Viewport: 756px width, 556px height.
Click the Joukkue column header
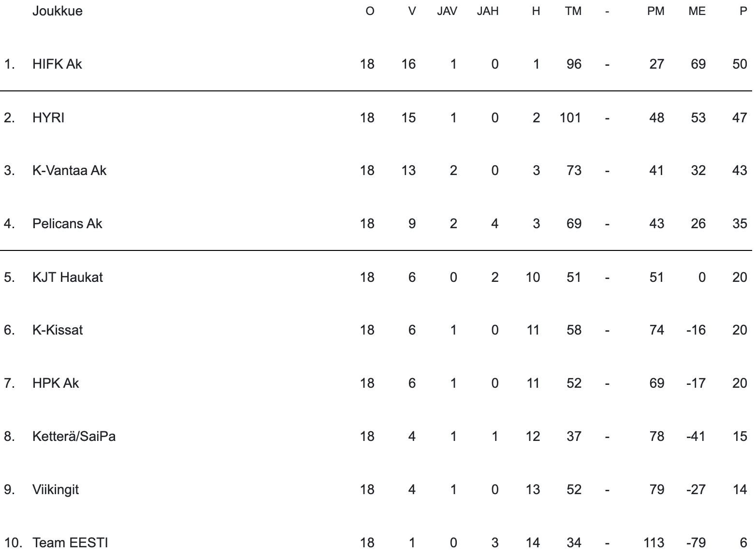tap(57, 11)
